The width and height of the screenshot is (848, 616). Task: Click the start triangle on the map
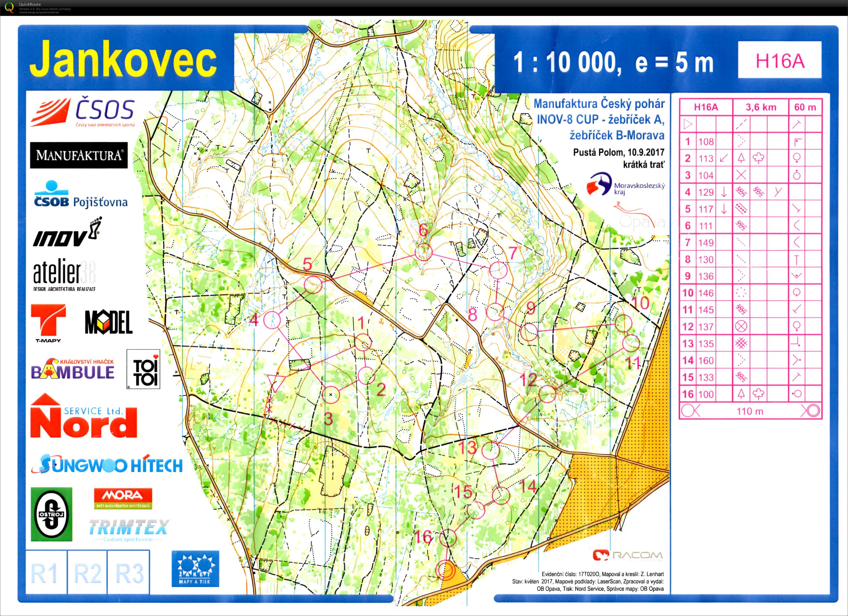tap(276, 382)
